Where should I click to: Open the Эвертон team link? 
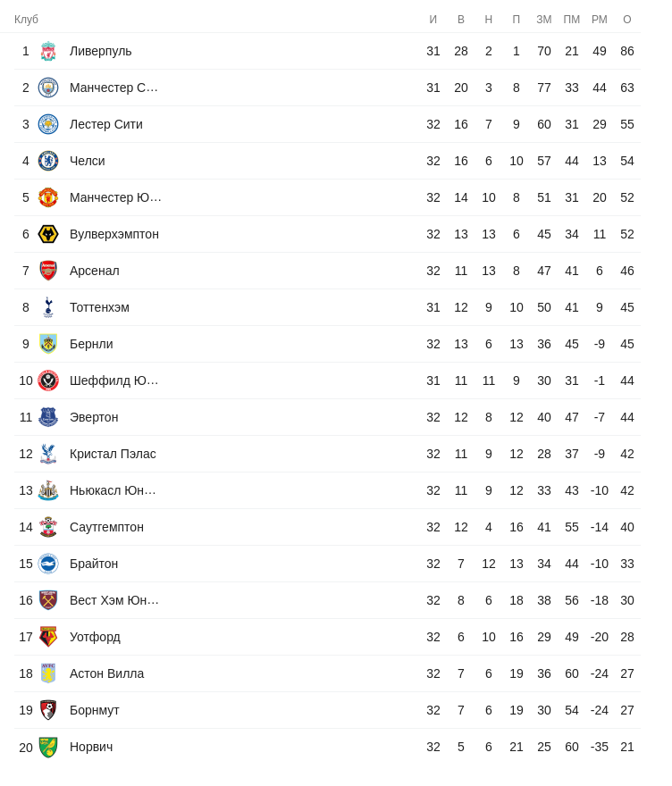click(94, 417)
